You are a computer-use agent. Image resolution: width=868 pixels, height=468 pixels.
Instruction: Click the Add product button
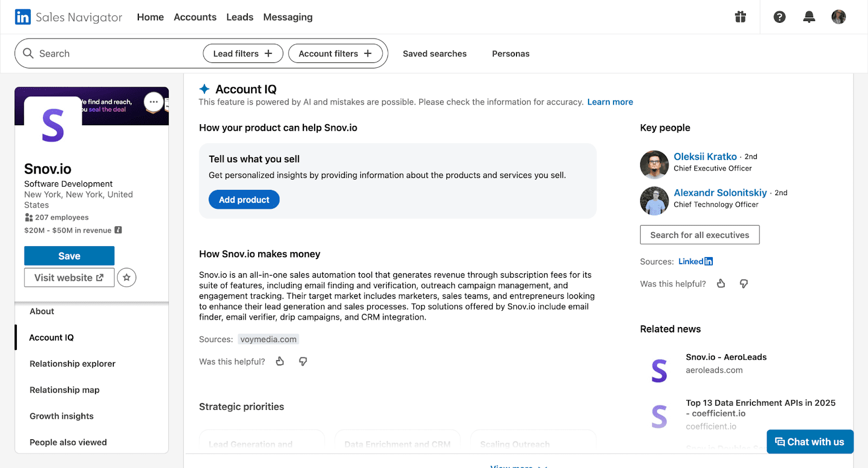(244, 200)
